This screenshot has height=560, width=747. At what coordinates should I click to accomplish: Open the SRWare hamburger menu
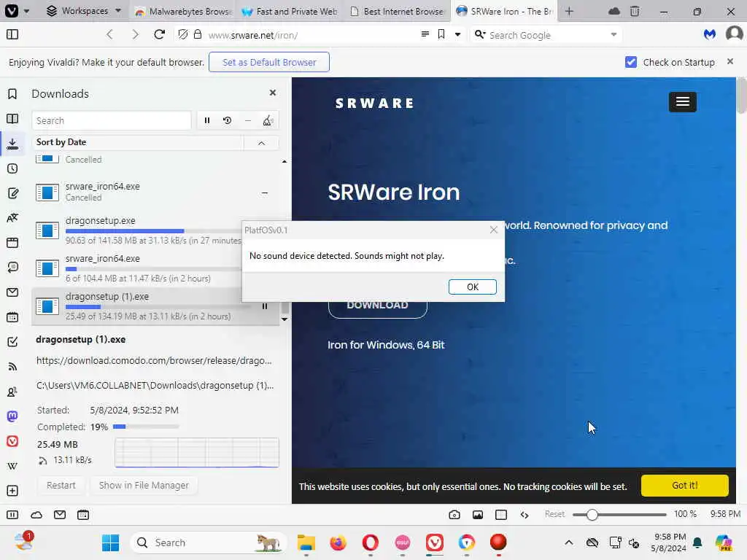click(x=682, y=102)
